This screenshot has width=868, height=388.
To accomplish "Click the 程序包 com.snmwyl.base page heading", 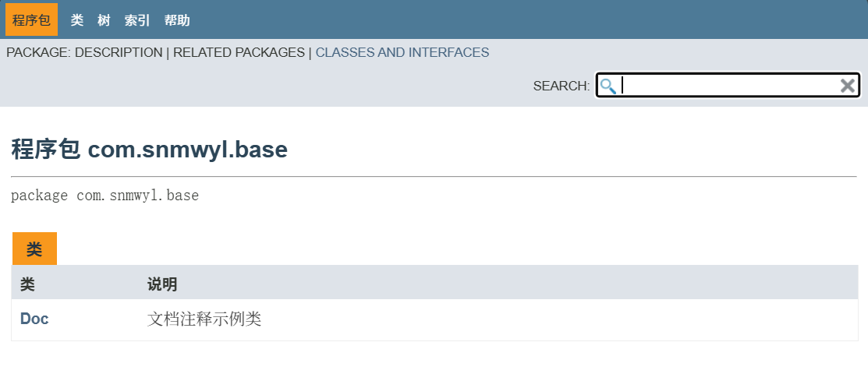I will pyautogui.click(x=150, y=150).
